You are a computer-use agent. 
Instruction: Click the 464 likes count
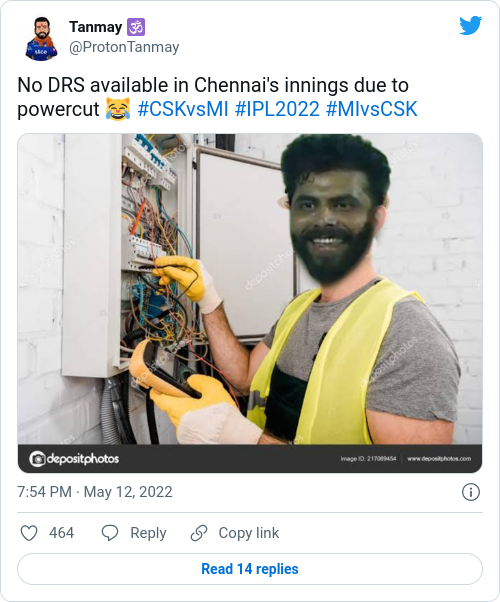click(61, 533)
